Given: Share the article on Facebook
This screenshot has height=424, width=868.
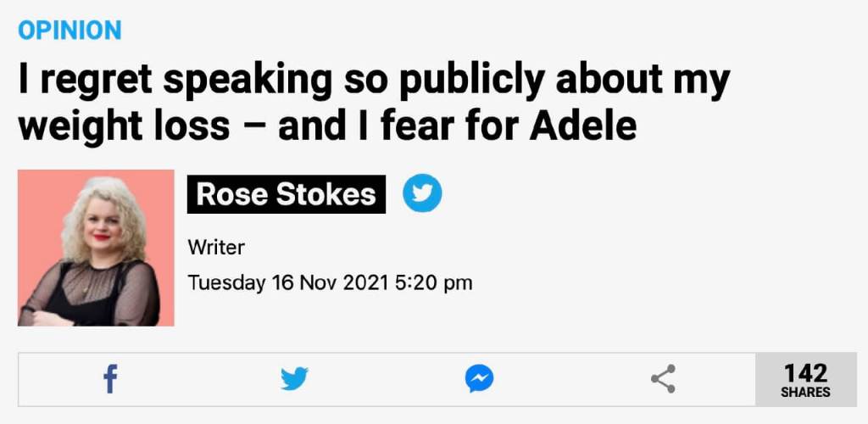Looking at the screenshot, I should click(x=110, y=378).
